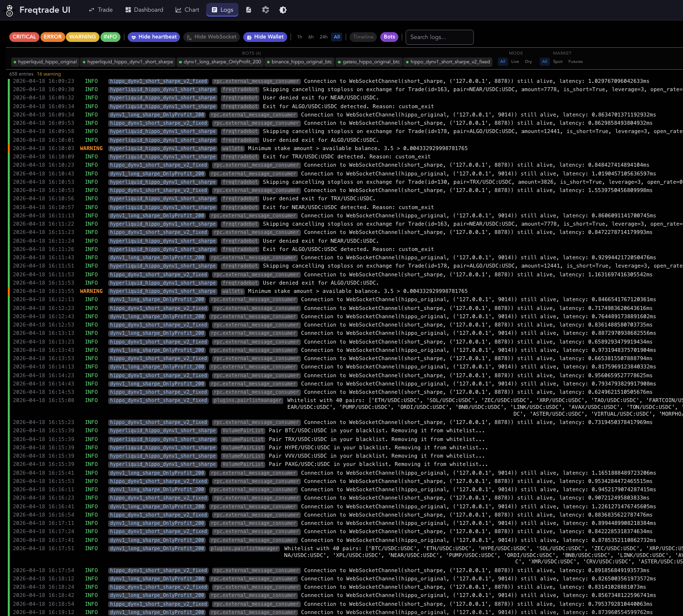Click VolumePairList tag on BTC/USDC:USDC blacklist row
Viewport: 683px width, 616px height.
(x=243, y=431)
